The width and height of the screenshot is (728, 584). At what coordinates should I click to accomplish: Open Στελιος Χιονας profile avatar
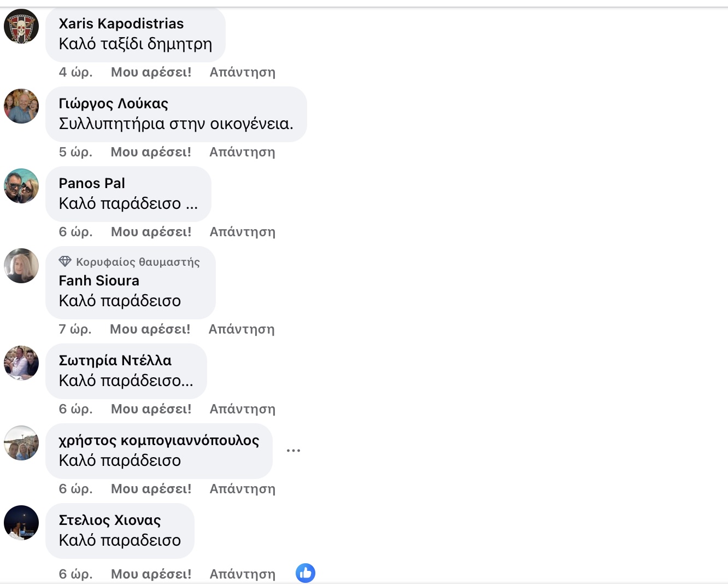tap(21, 523)
